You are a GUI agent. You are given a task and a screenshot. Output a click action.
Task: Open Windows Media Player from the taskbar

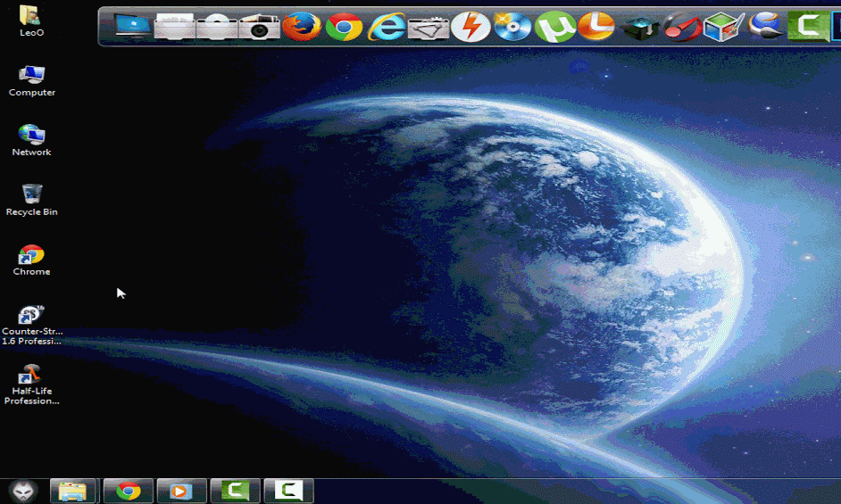point(181,491)
